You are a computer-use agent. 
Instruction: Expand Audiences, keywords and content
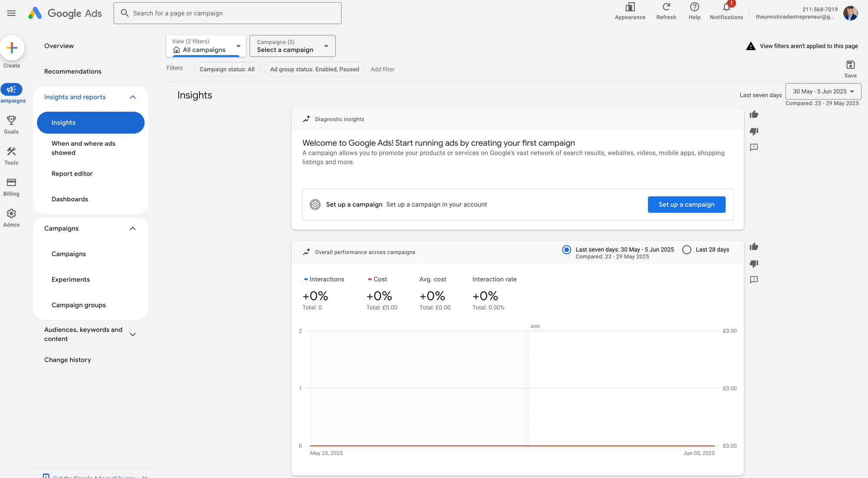133,334
